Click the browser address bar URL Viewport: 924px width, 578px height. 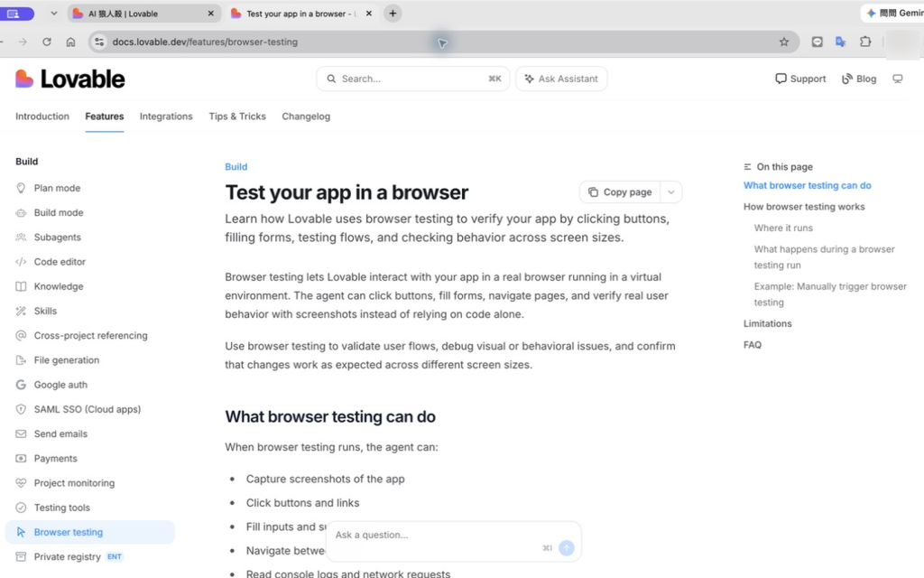click(205, 42)
